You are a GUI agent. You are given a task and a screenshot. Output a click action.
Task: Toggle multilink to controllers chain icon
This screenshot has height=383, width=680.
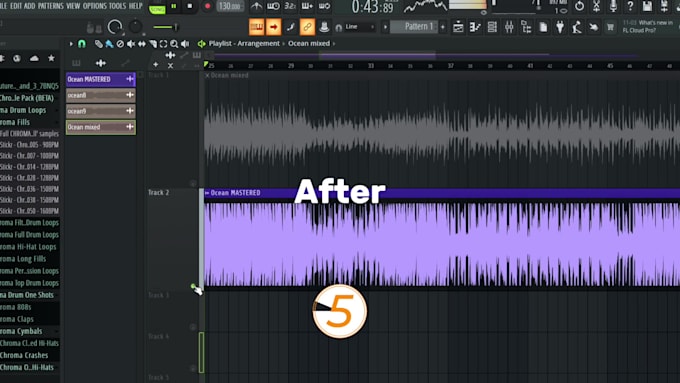[x=307, y=27]
